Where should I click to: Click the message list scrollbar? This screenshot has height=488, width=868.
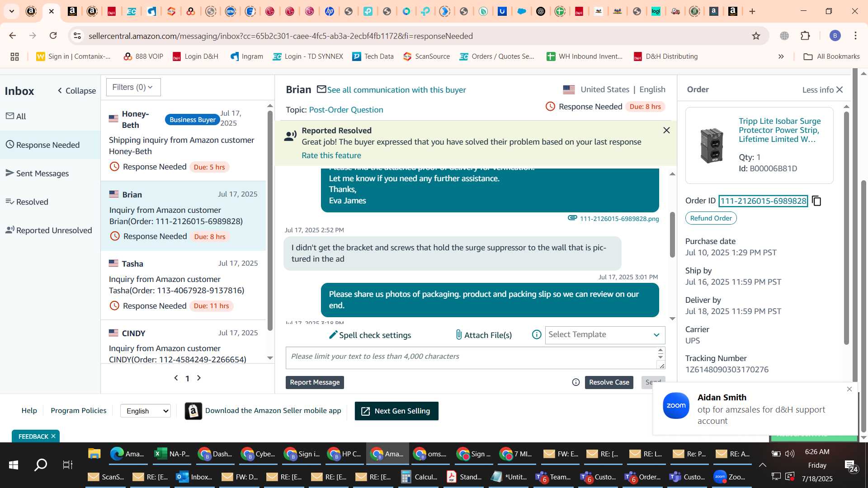click(270, 220)
